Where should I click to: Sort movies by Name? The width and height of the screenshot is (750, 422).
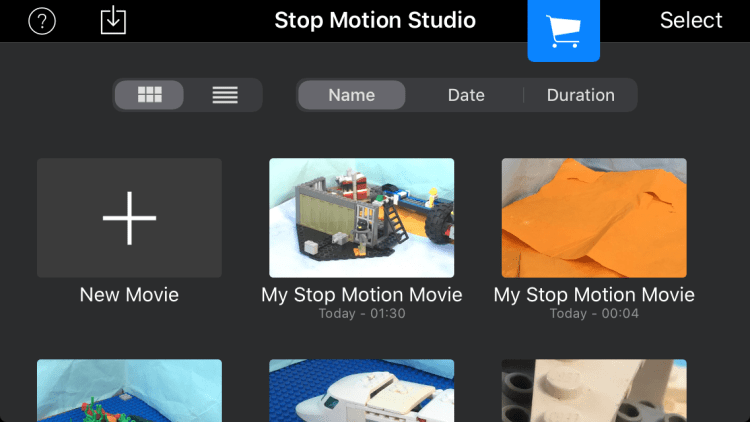coord(351,95)
